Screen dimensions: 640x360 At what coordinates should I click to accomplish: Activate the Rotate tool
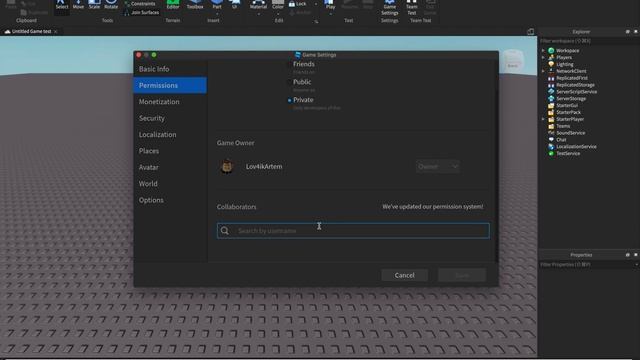pyautogui.click(x=111, y=5)
